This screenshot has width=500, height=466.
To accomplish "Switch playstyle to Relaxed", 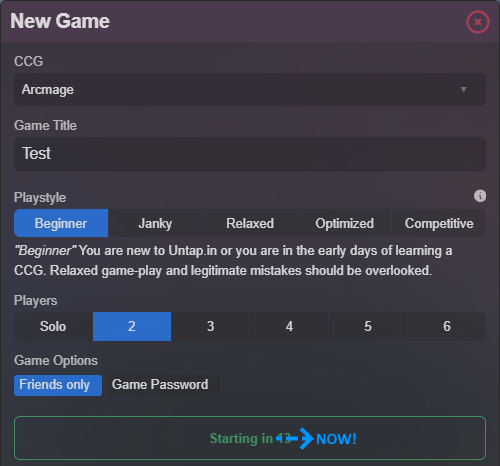I will pyautogui.click(x=250, y=223).
